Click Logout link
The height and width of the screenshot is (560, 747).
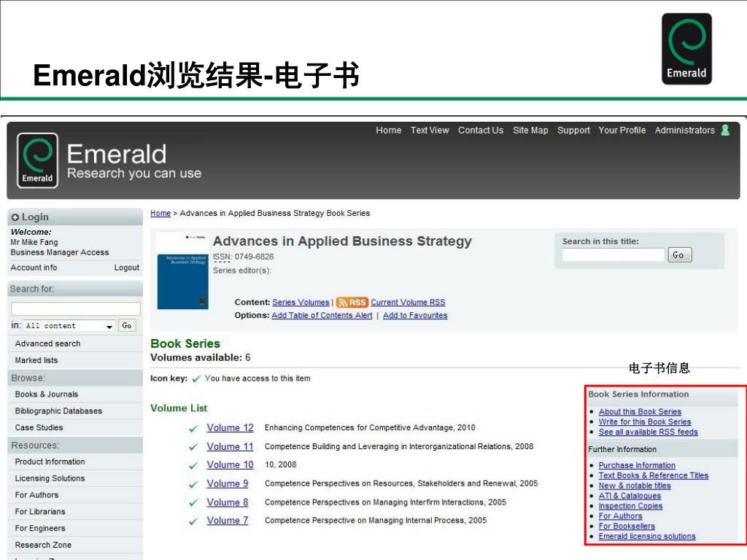pyautogui.click(x=127, y=268)
